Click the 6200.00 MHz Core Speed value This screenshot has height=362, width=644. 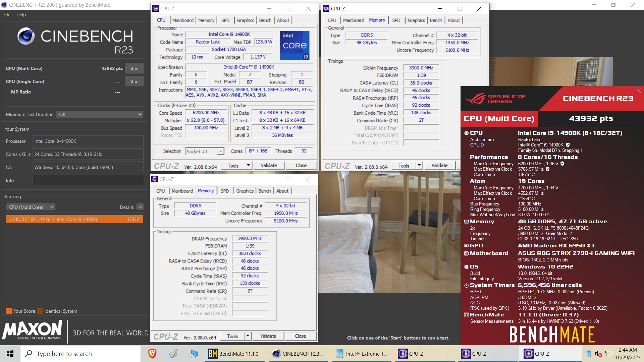coord(206,113)
